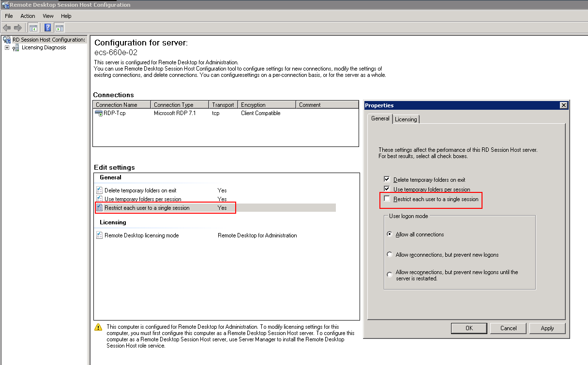This screenshot has width=588, height=365.
Task: Switch to the General tab in Properties
Action: click(380, 118)
